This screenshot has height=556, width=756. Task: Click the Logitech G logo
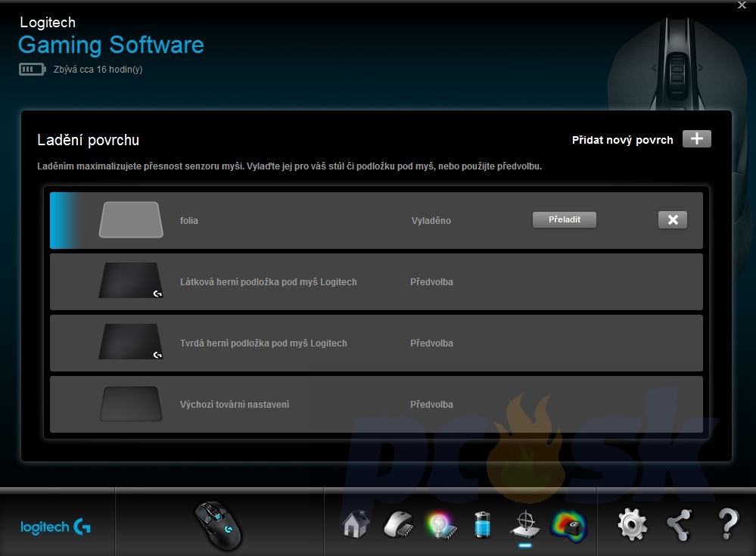(55, 526)
